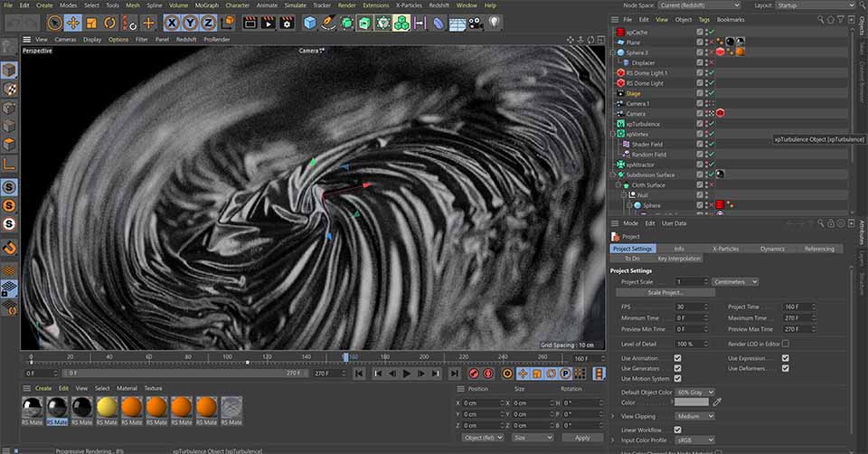The height and width of the screenshot is (454, 868).
Task: Activate the Scale tool in the top toolbar
Action: coord(91,23)
